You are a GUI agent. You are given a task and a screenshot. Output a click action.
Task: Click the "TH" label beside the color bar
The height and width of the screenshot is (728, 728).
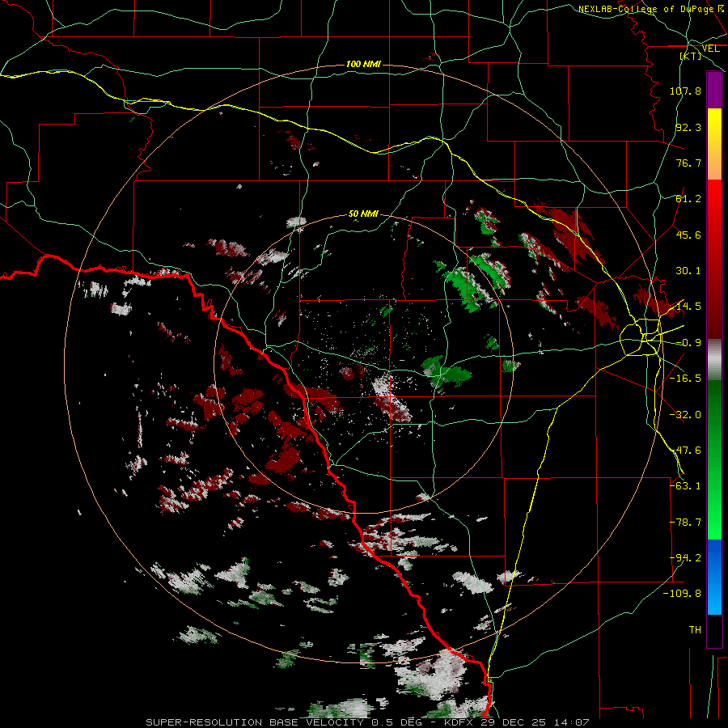pyautogui.click(x=695, y=630)
